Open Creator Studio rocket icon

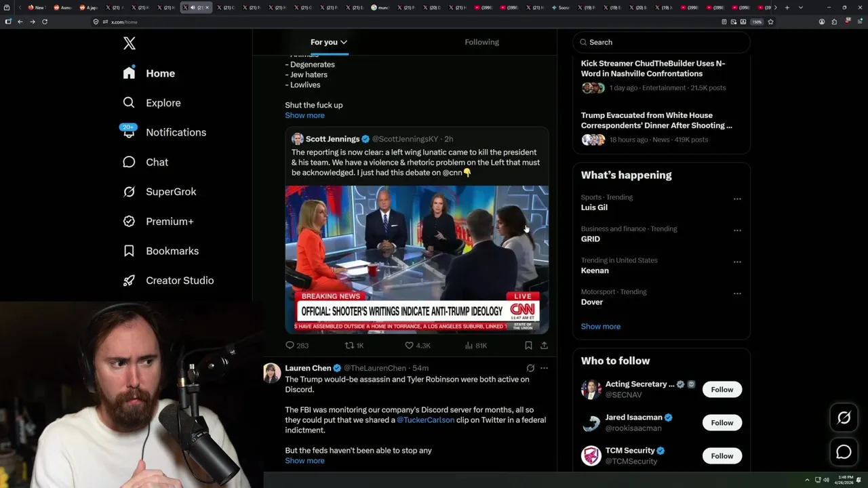click(x=129, y=280)
